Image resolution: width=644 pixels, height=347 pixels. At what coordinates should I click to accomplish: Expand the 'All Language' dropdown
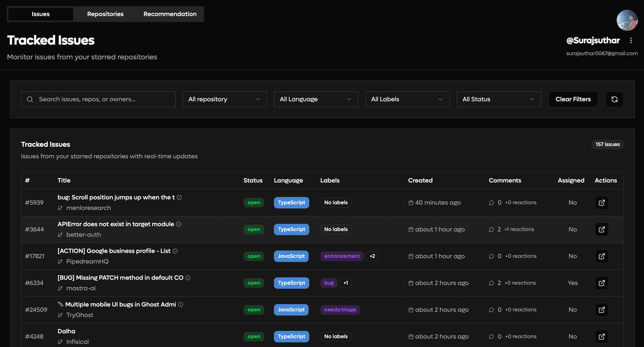click(316, 99)
